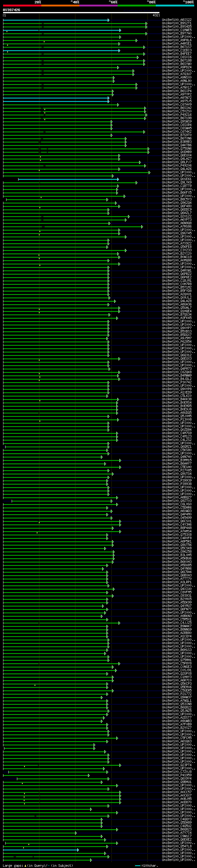Select the UniRef100_P49206 label
The image size is (197, 868).
(x=177, y=165)
